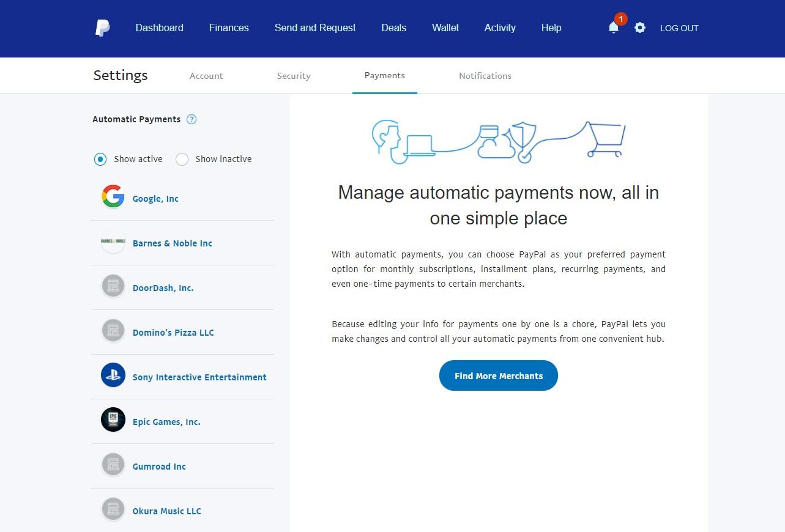Switch to the Account settings tab
This screenshot has width=785, height=532.
206,76
